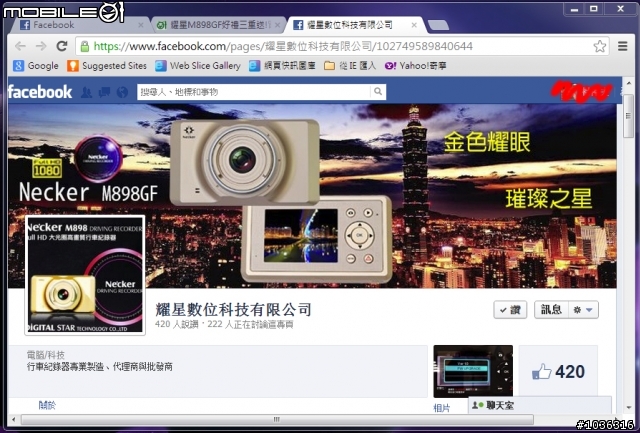Toggle the 讚 liked button

click(510, 310)
